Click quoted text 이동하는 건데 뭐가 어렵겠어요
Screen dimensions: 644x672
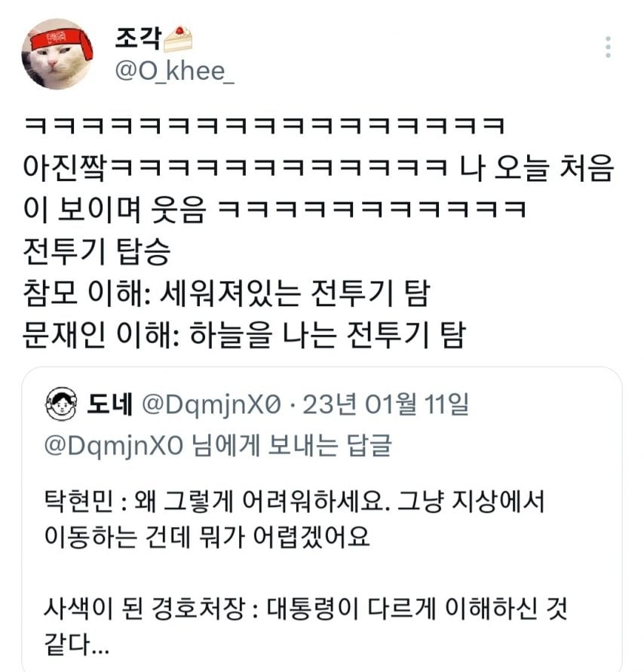[x=207, y=535]
